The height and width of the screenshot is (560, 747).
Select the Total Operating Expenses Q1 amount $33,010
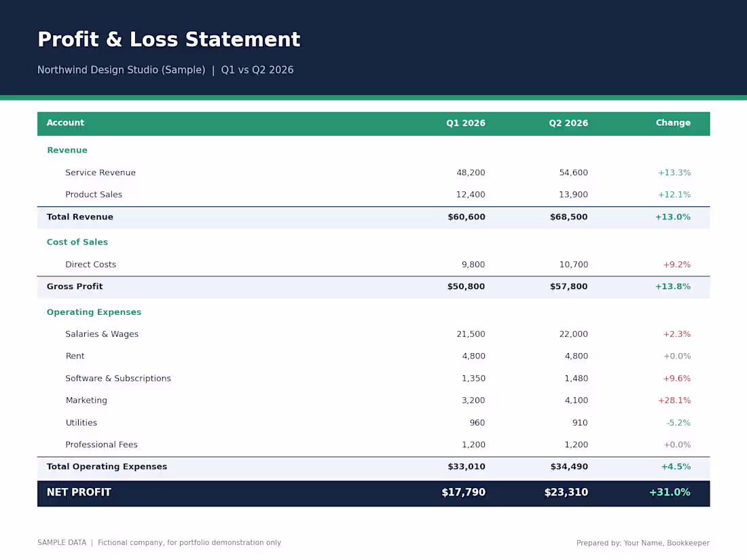click(467, 466)
